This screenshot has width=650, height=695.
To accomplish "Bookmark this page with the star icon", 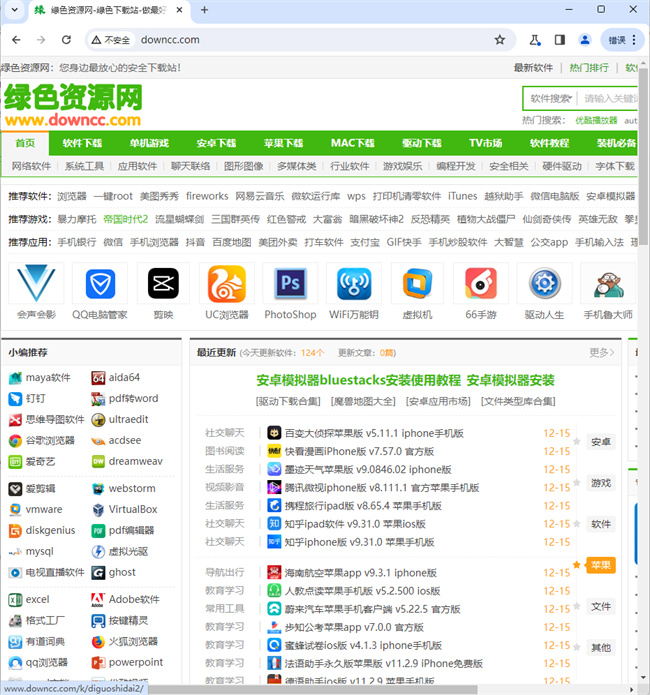I will pos(499,40).
